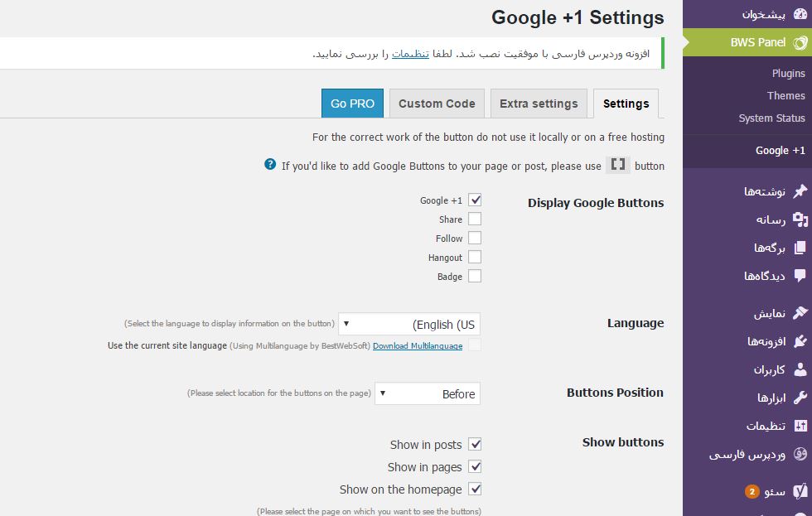Enable the Hangout button checkbox
This screenshot has height=516, width=812.
point(475,258)
